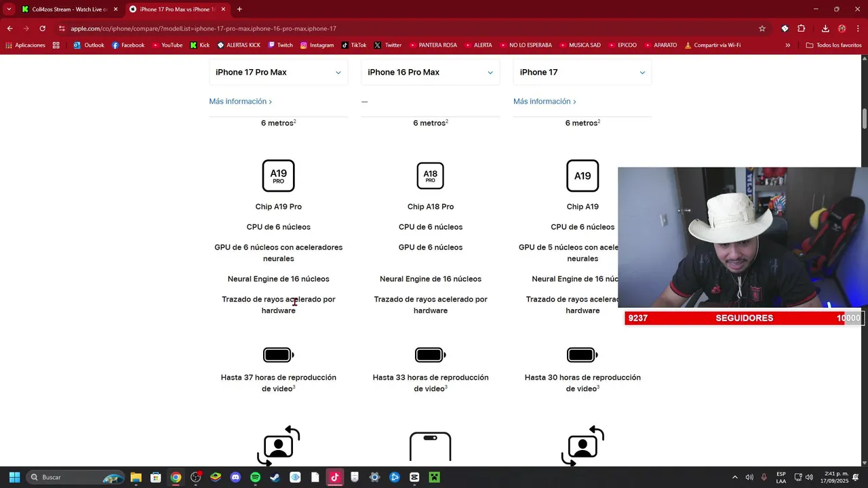Screen dimensions: 868x488
Task: Open the Todos los favoritos folder
Action: 833,45
